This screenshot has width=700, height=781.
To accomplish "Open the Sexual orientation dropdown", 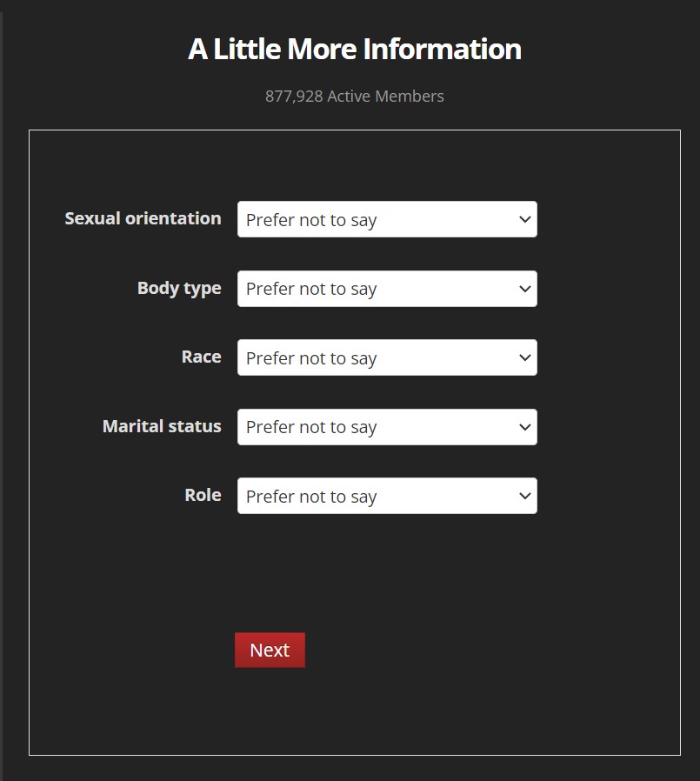I will 387,219.
